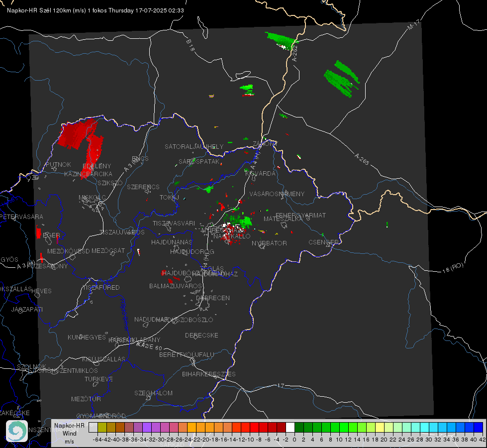This screenshot has width=487, height=448.
Task: Click the TOKAJ town label
Action: pos(169,198)
